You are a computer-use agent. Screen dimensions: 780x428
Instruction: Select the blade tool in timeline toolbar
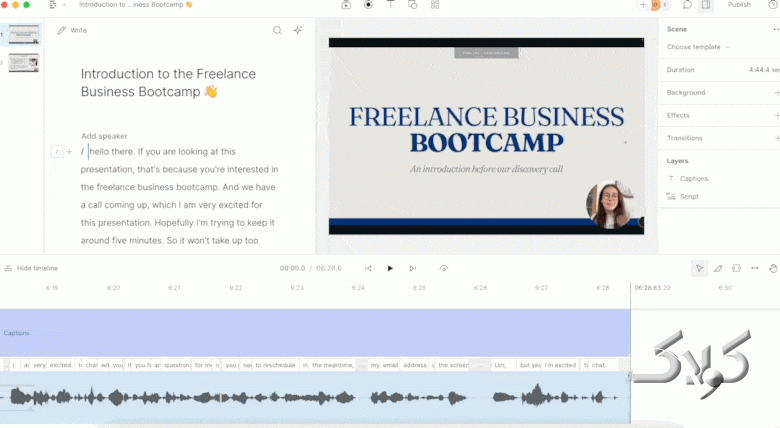coord(717,268)
